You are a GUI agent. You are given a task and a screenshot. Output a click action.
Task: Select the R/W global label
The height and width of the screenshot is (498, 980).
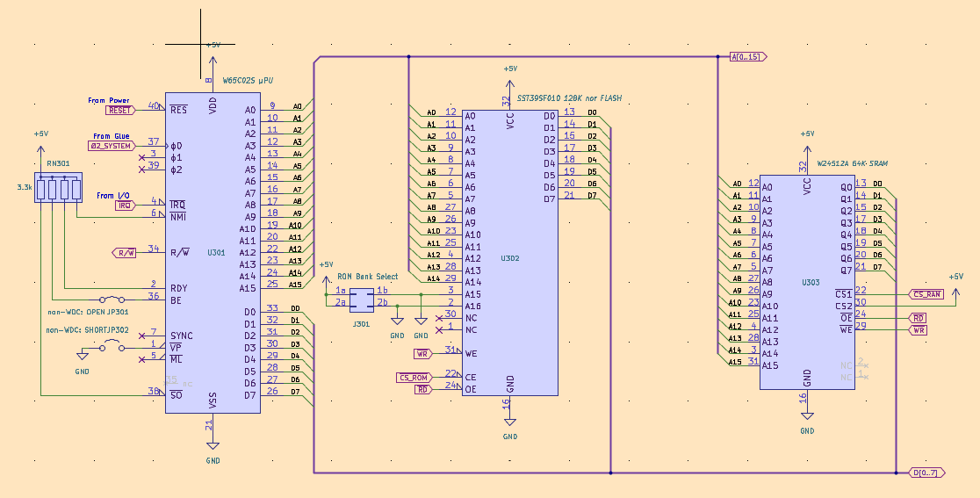point(125,253)
